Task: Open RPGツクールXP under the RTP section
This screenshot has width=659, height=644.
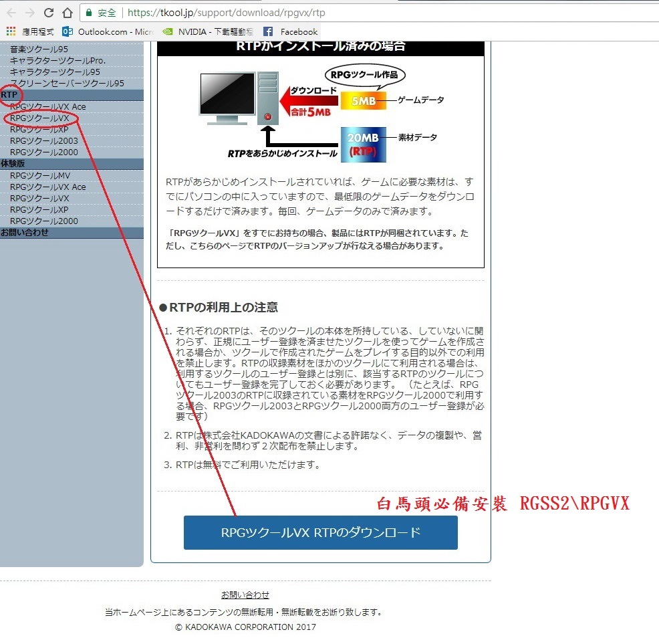Action: [39, 130]
